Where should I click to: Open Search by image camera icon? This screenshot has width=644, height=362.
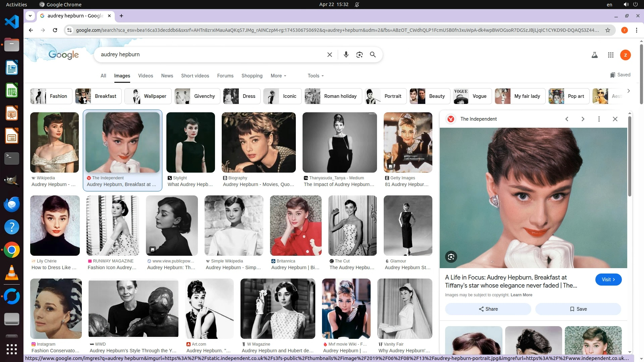point(359,55)
